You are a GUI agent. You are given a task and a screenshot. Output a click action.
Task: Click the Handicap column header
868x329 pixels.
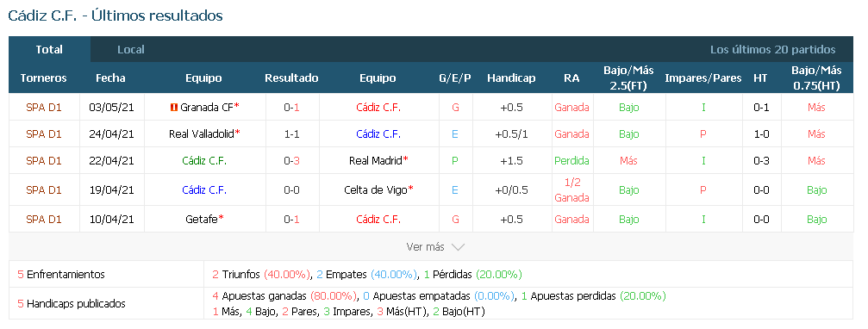tap(511, 78)
